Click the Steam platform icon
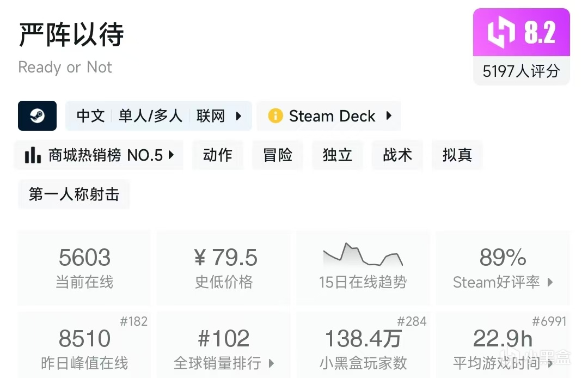 click(x=37, y=115)
